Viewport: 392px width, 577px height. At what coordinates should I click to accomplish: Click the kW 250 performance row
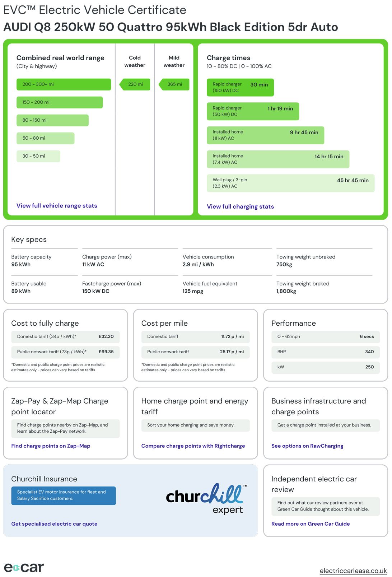click(326, 367)
